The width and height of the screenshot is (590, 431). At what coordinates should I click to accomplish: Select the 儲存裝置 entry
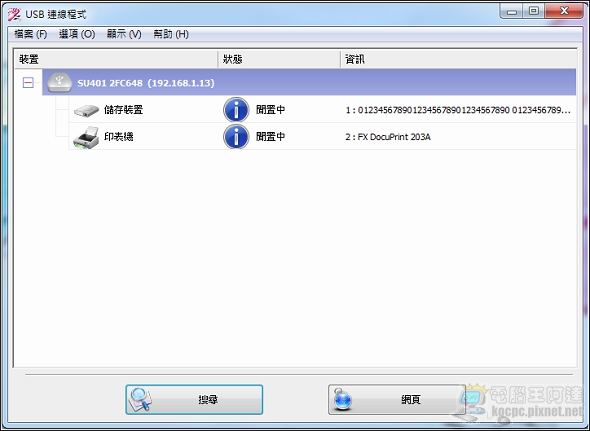(x=123, y=110)
